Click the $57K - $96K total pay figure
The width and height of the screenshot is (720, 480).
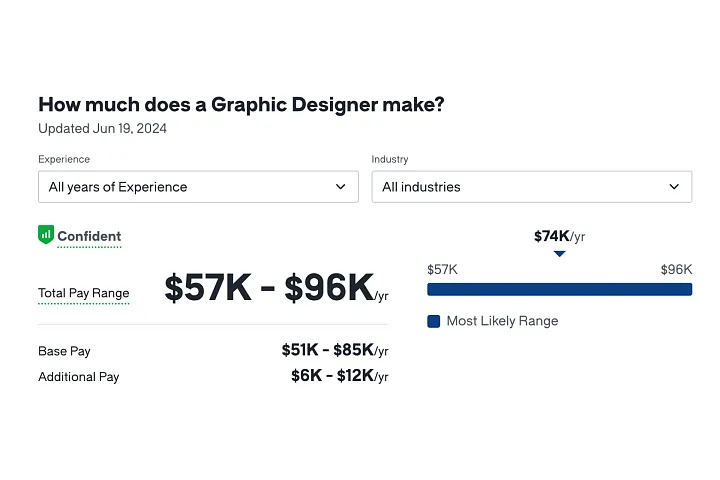pyautogui.click(x=269, y=288)
